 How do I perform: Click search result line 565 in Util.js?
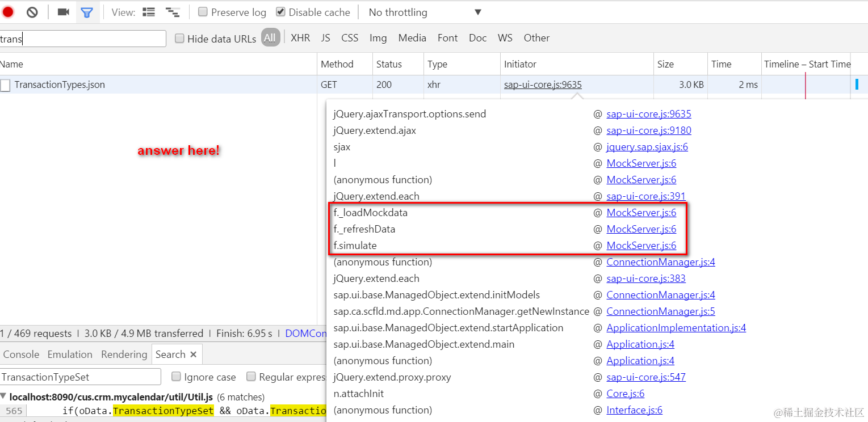coord(163,411)
